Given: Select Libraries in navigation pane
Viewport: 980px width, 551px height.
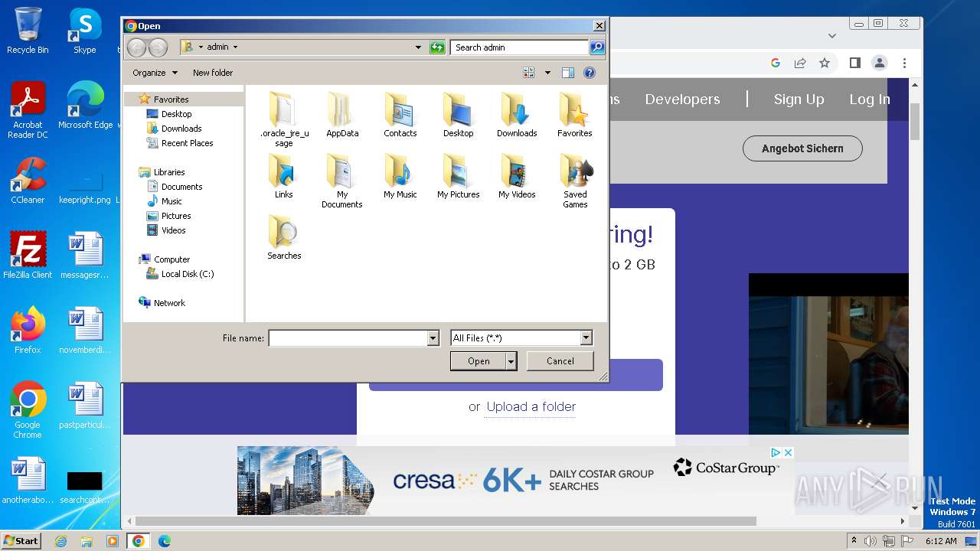Looking at the screenshot, I should click(169, 172).
